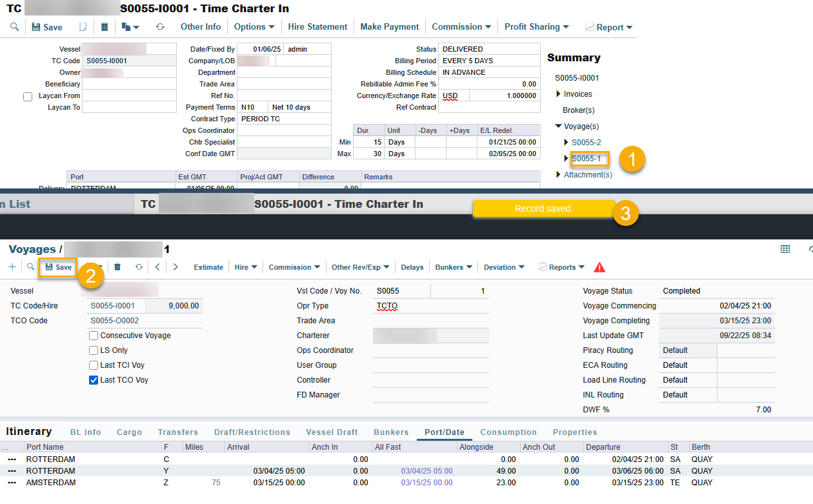The image size is (813, 504).
Task: Click the Laycan From input field
Action: pyautogui.click(x=128, y=96)
